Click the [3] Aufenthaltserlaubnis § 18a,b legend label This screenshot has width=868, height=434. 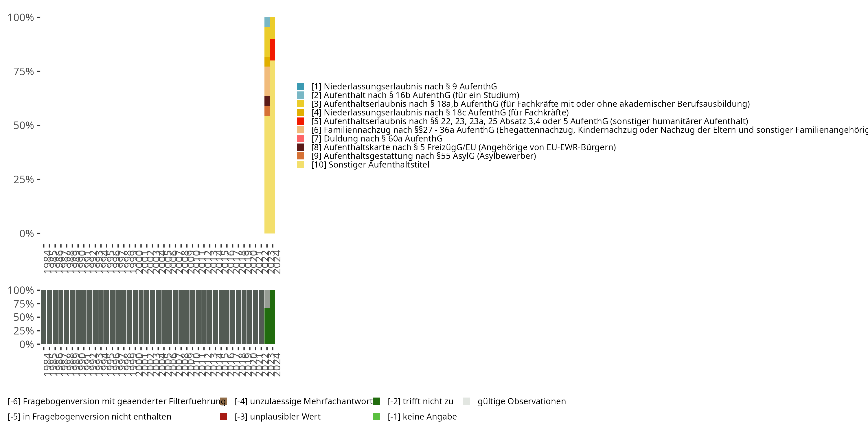(530, 104)
